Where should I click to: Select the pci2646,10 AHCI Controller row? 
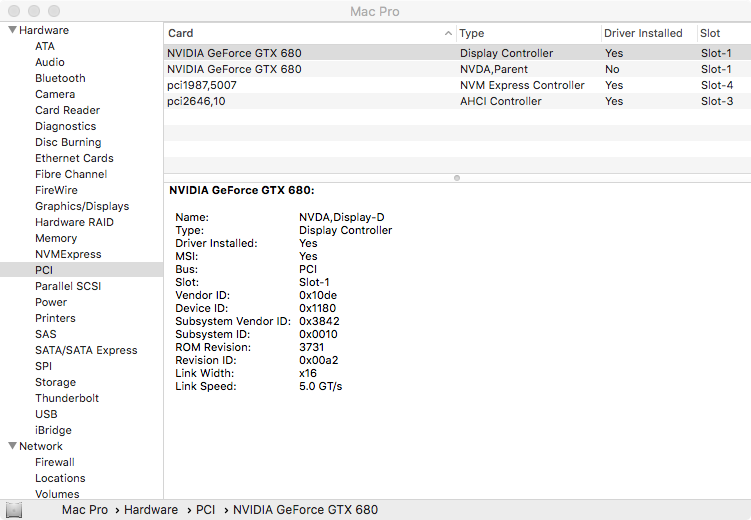tap(457, 101)
